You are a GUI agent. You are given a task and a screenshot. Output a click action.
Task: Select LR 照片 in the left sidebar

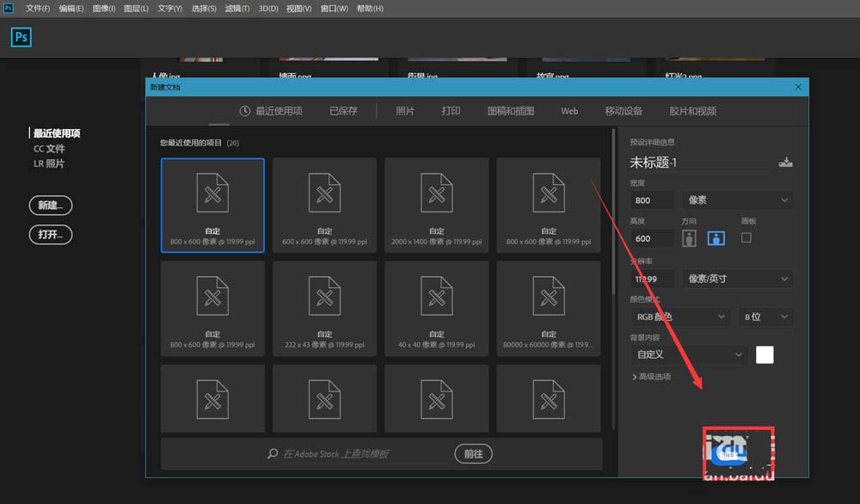(x=49, y=163)
